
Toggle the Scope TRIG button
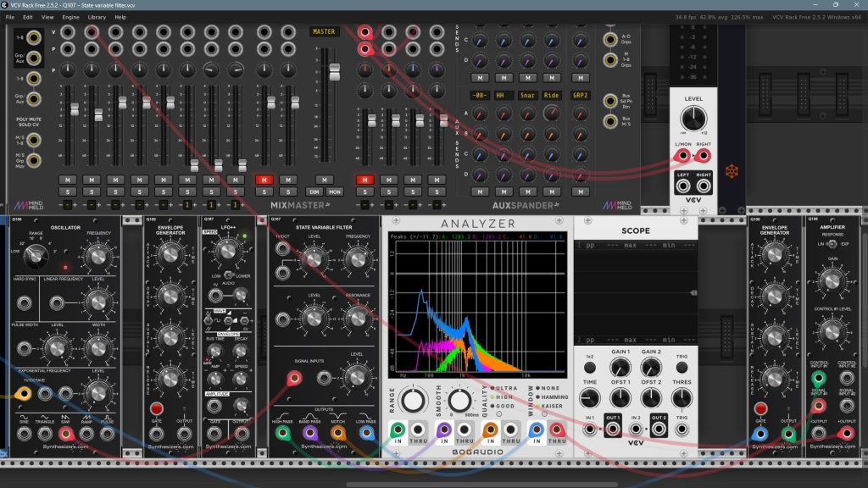682,368
